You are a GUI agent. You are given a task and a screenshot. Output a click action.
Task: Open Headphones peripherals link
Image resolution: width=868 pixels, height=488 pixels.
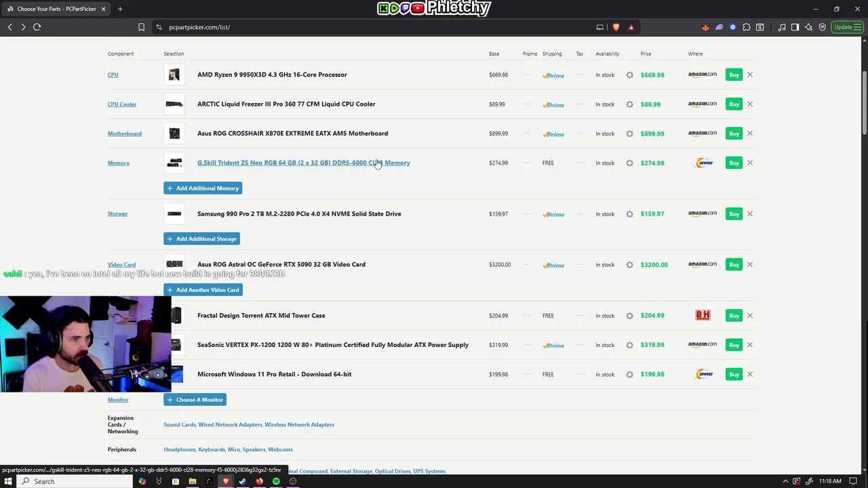coord(180,449)
